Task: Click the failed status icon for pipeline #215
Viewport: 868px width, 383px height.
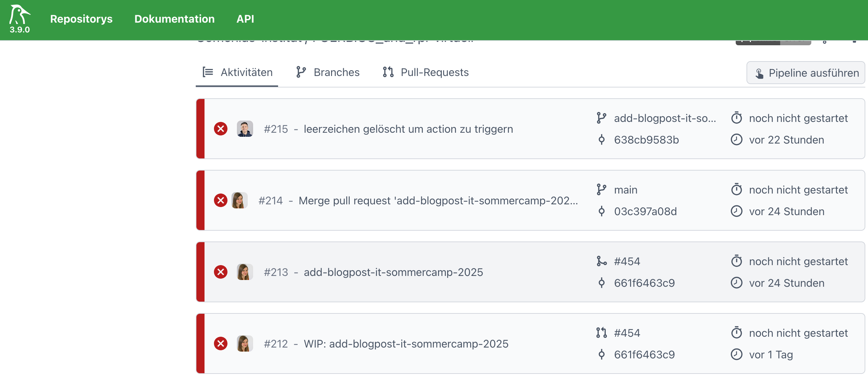Action: pyautogui.click(x=221, y=129)
